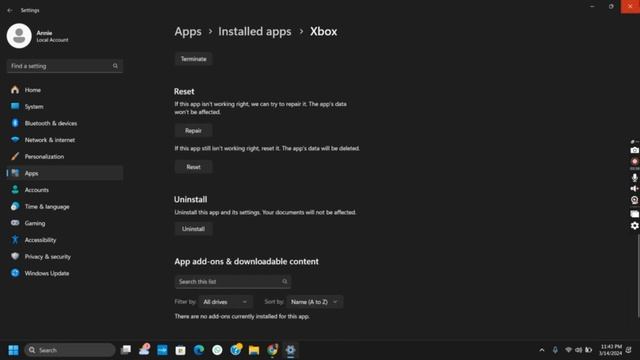Image resolution: width=640 pixels, height=360 pixels.
Task: Click the magnifier icon in Find a setting
Action: 115,66
